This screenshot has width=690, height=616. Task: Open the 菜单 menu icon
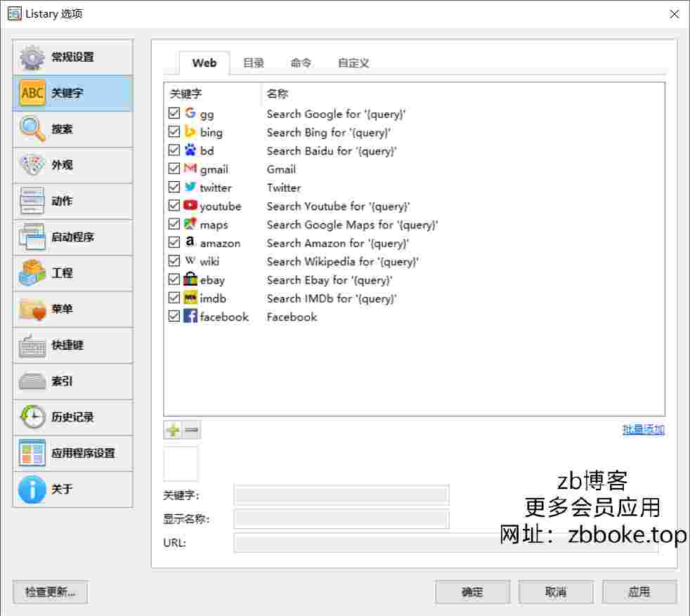[32, 309]
